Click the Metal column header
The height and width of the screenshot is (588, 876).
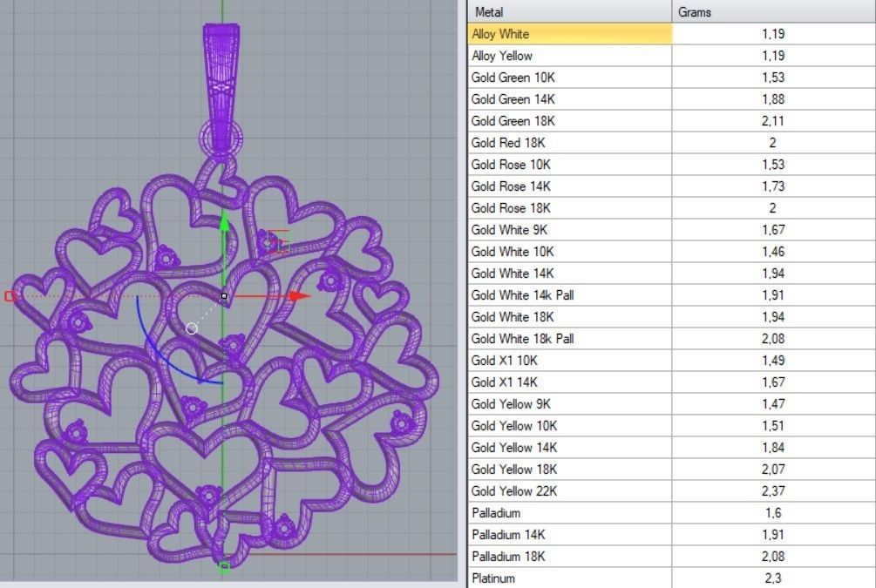[x=569, y=11]
